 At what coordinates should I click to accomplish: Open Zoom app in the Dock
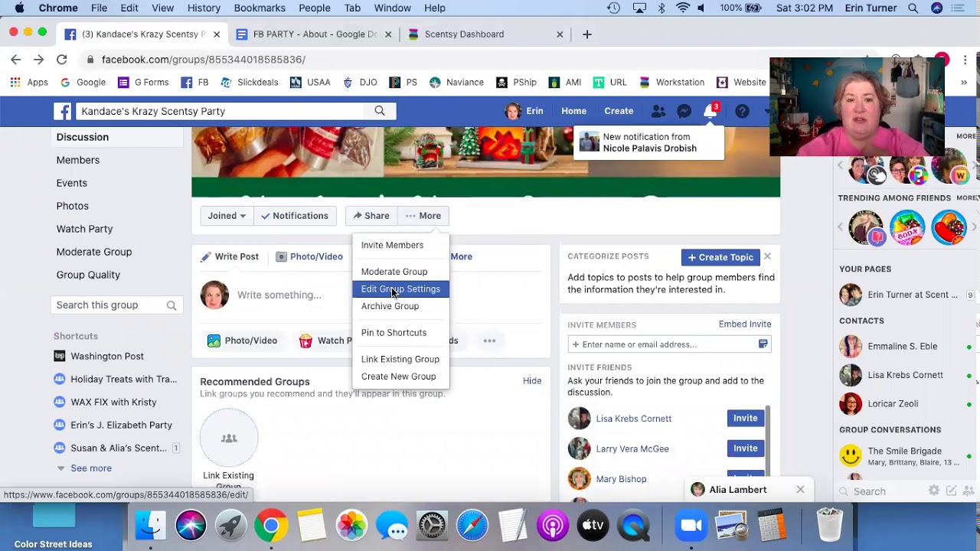click(691, 526)
